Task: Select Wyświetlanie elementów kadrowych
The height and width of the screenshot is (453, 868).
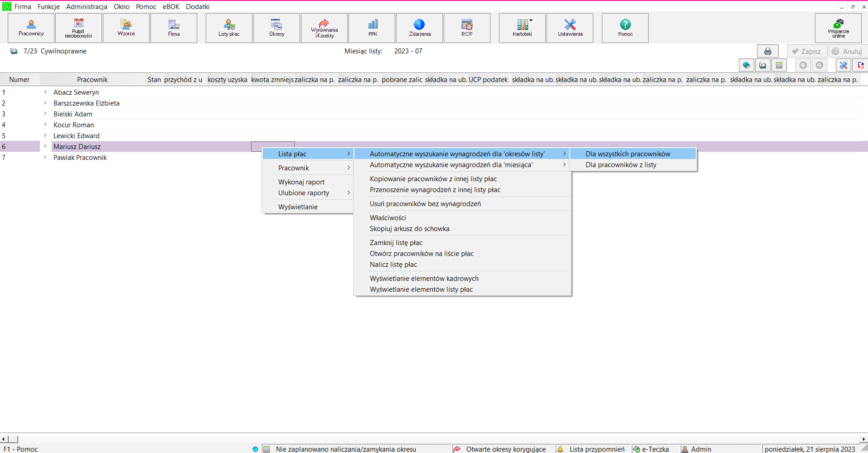Action: (462, 279)
